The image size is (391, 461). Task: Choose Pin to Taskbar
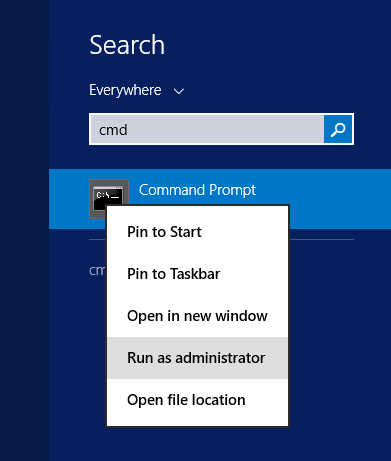click(x=197, y=274)
